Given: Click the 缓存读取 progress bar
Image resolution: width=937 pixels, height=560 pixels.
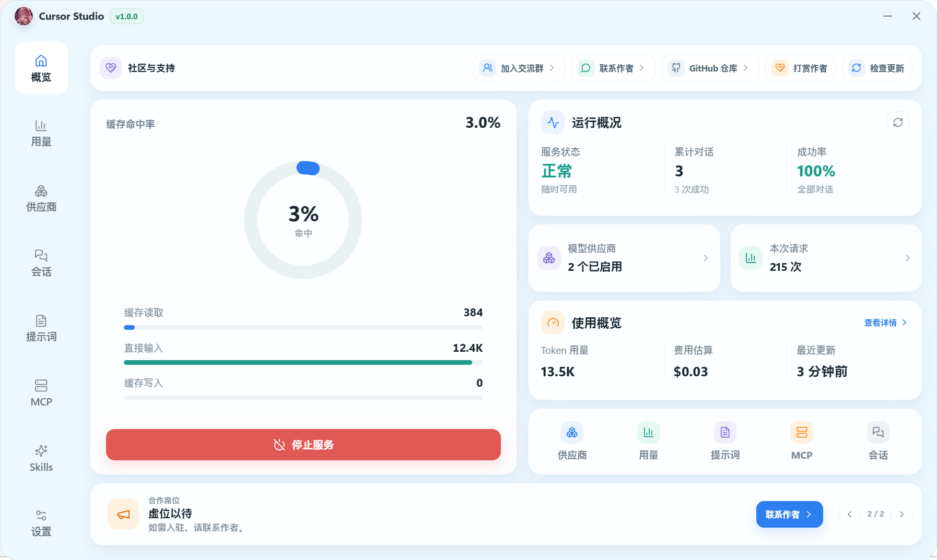Looking at the screenshot, I should (303, 328).
